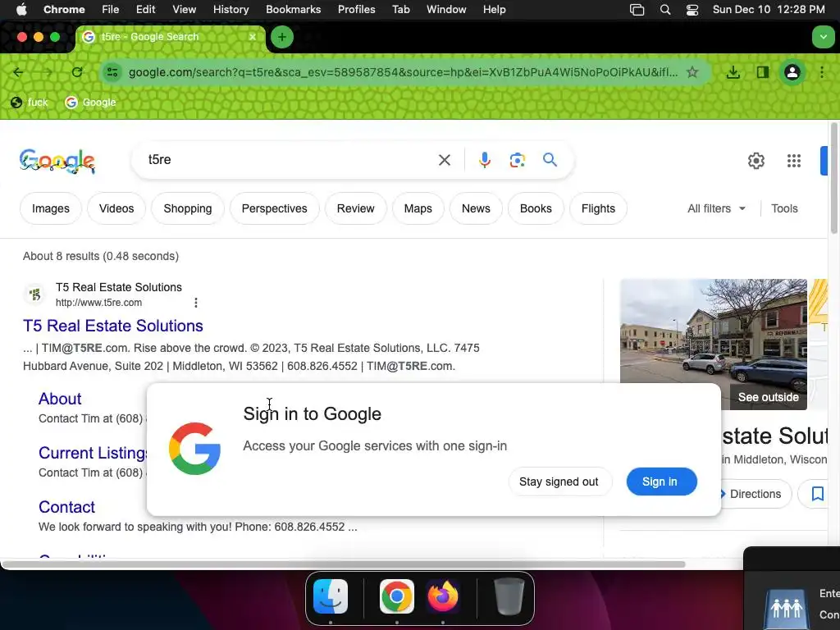The height and width of the screenshot is (630, 840).
Task: Open Firefox from the Dock
Action: pyautogui.click(x=442, y=596)
